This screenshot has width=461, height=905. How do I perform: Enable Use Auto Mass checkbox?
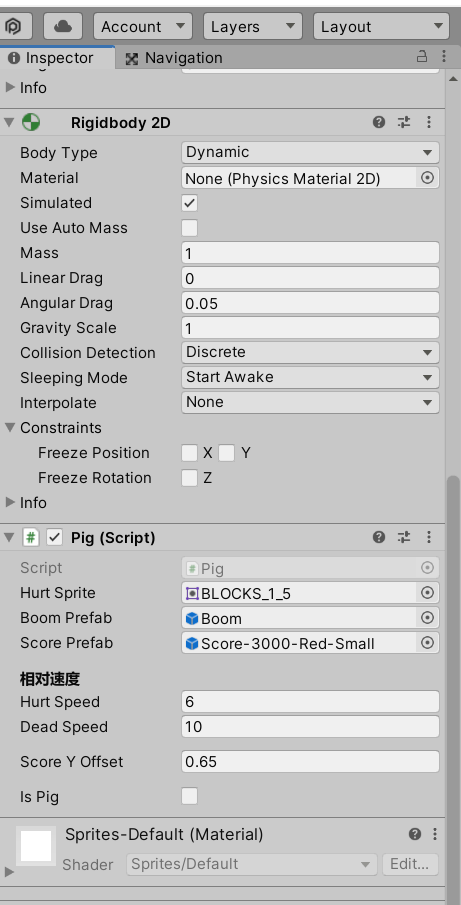(189, 228)
